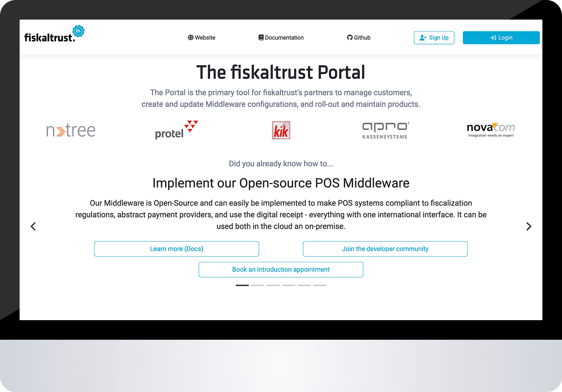Click Join the developer community
This screenshot has width=562, height=392.
[385, 249]
